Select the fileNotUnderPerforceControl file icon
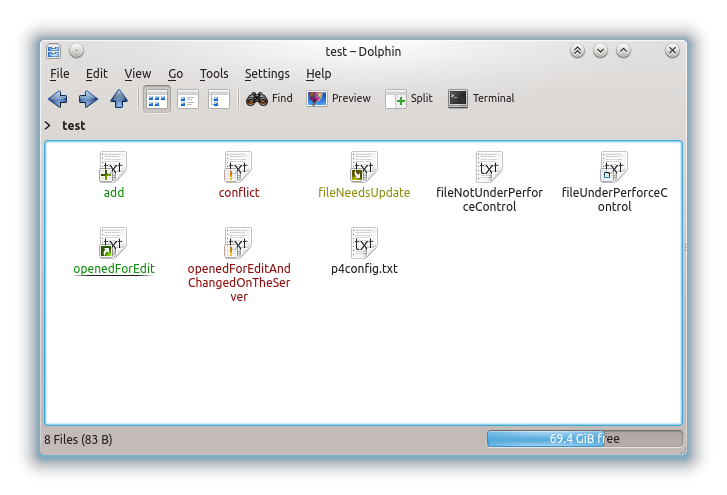Viewport: 727px width, 495px height. 489,167
